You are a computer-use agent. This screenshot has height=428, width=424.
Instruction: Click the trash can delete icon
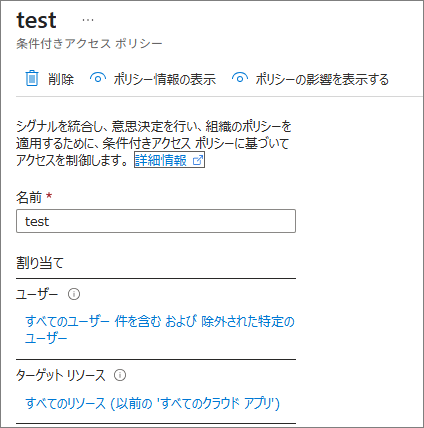click(x=32, y=79)
